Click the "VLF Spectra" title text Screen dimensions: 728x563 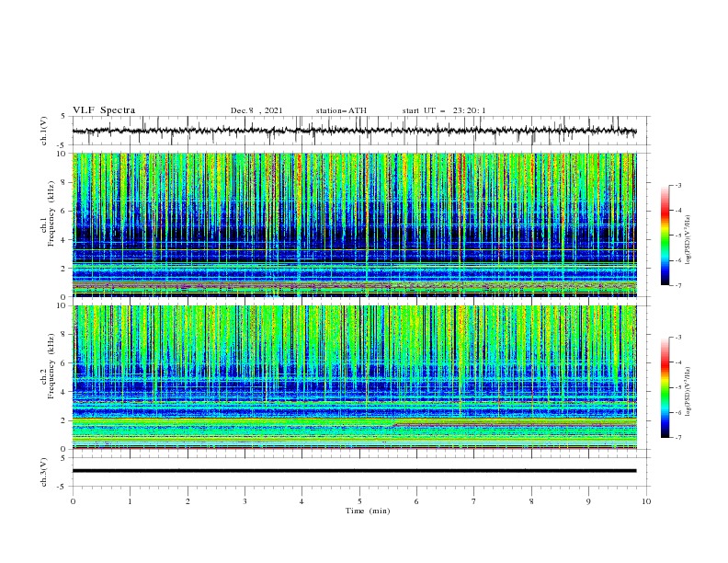tap(104, 110)
